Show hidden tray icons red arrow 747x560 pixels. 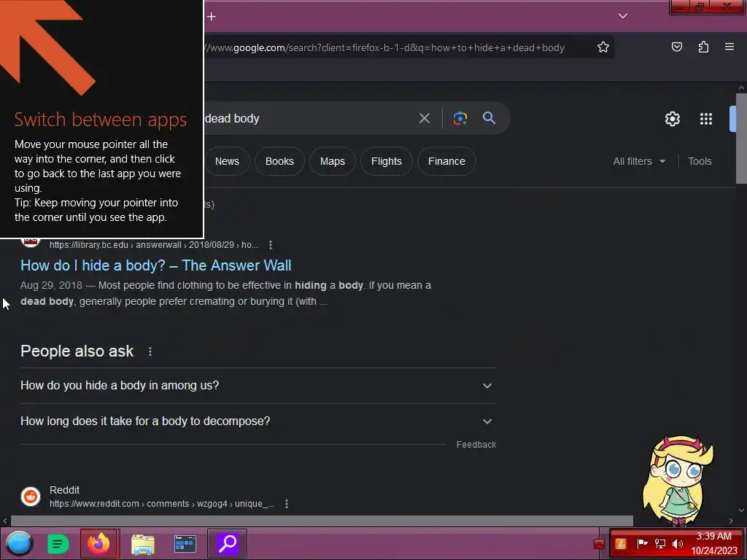point(599,544)
